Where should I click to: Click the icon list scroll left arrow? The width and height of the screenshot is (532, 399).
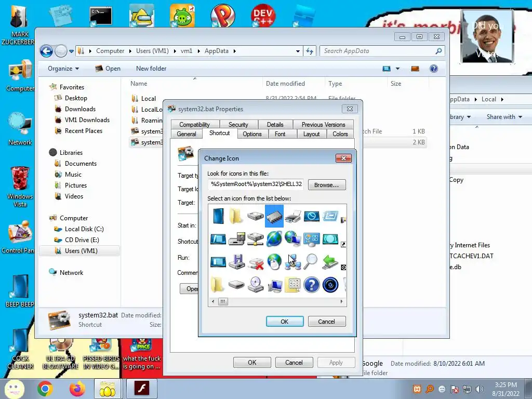(x=213, y=301)
